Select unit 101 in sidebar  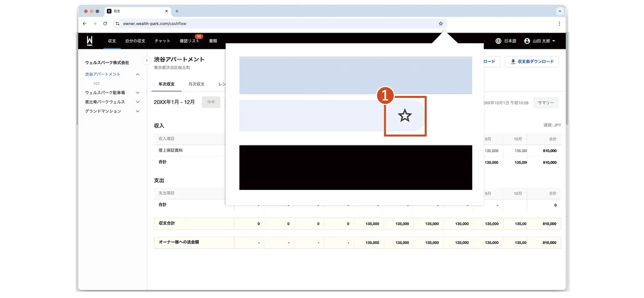(96, 84)
